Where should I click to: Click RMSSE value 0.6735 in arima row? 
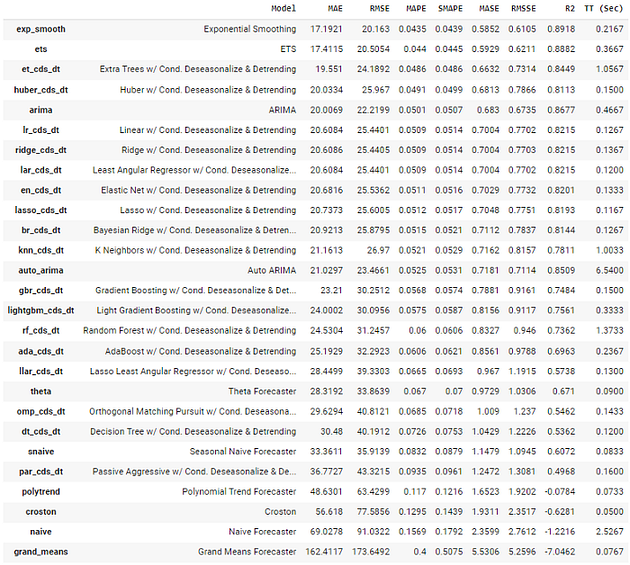[x=522, y=110]
